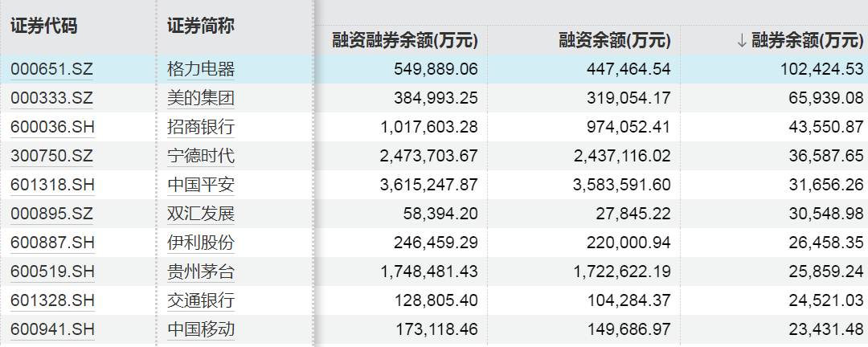868x347 pixels.
Task: Click the 融资余额(万元) column header
Action: [615, 40]
